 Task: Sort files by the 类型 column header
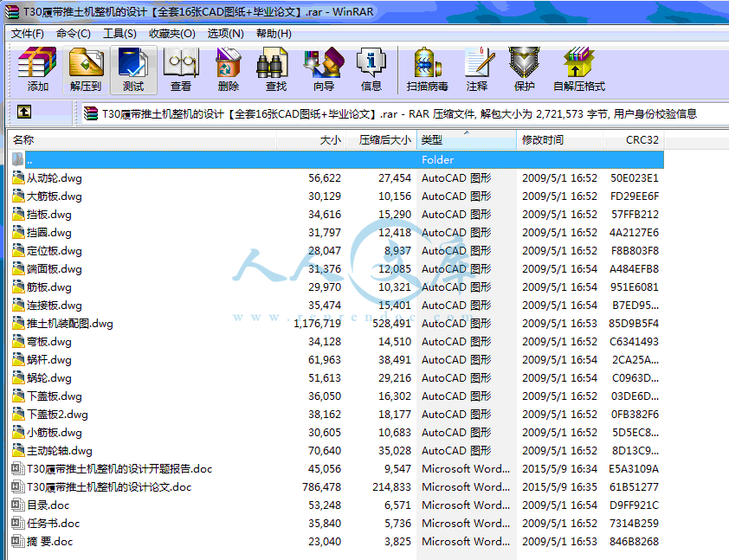point(467,140)
